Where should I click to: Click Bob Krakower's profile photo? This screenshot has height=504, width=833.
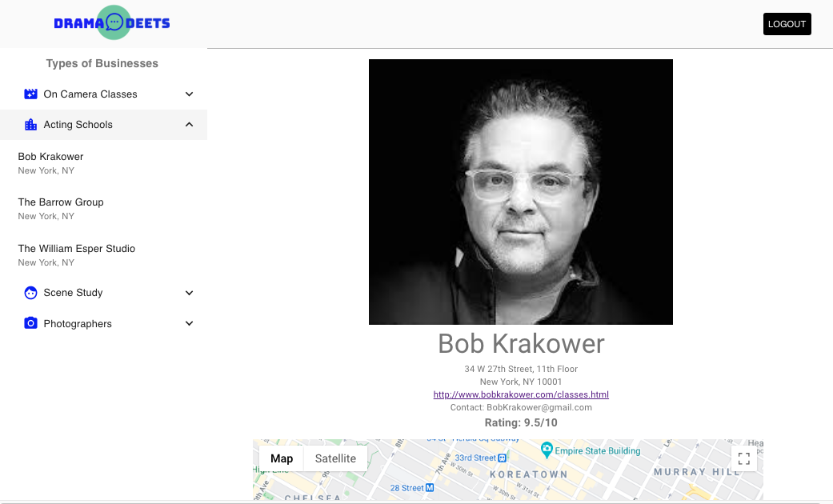(521, 192)
